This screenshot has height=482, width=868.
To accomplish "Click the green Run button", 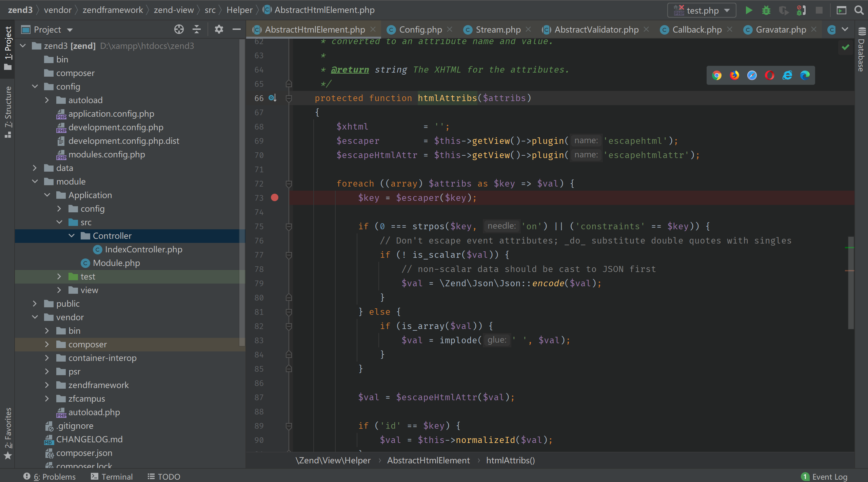I will (x=749, y=10).
